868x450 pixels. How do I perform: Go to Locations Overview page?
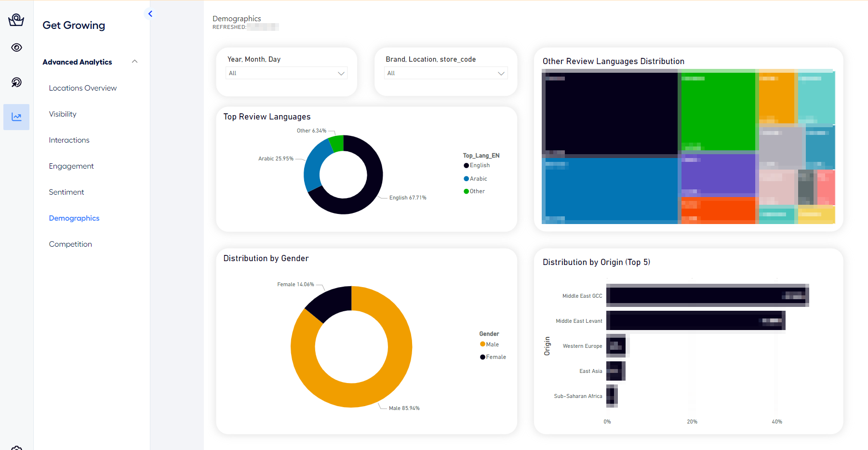coord(82,88)
